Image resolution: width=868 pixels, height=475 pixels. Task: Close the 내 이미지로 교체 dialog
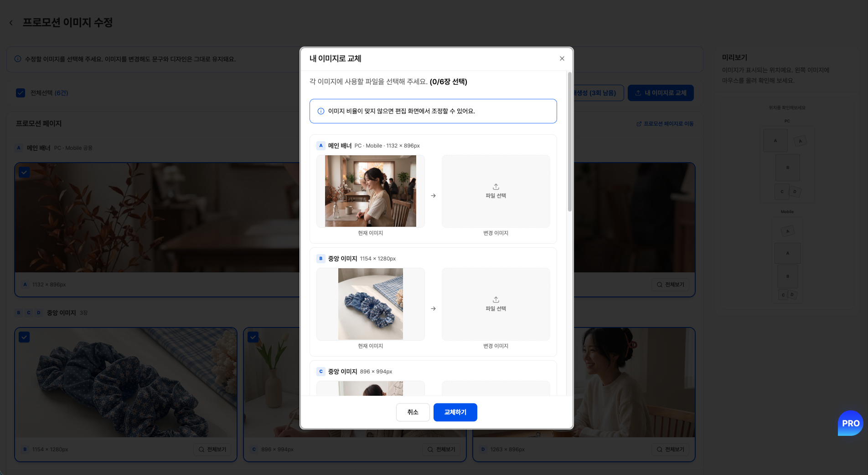(x=562, y=58)
